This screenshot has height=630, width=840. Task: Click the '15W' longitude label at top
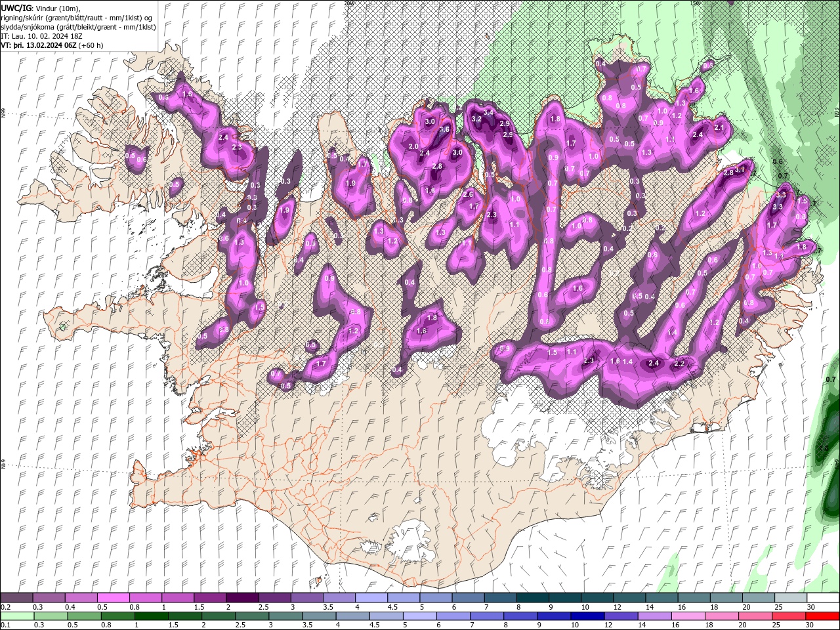pos(695,3)
